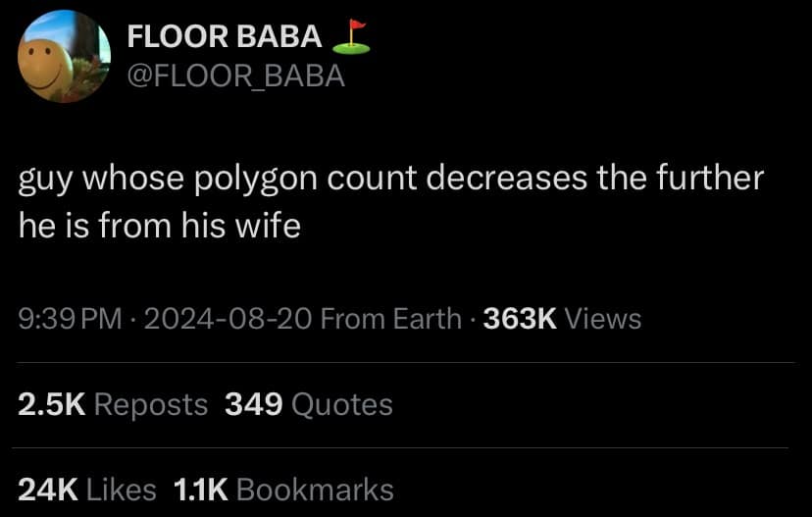Open the @FLOOR_BABA handle link
This screenshot has width=812, height=517.
(x=236, y=75)
